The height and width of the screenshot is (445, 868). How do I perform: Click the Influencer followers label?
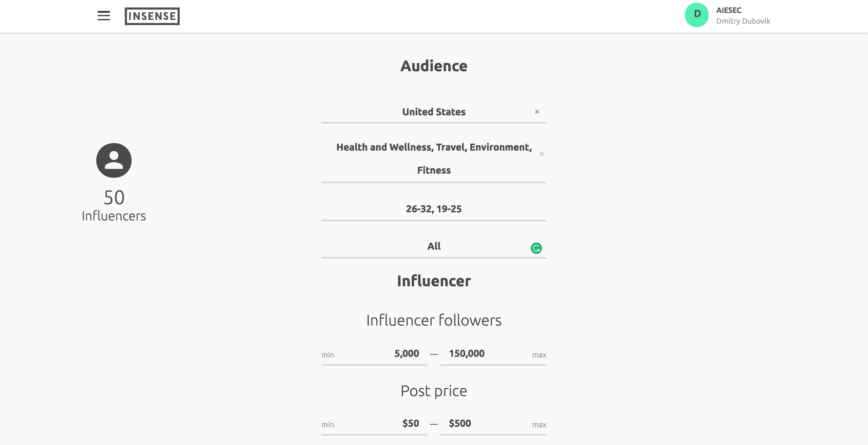coord(434,320)
